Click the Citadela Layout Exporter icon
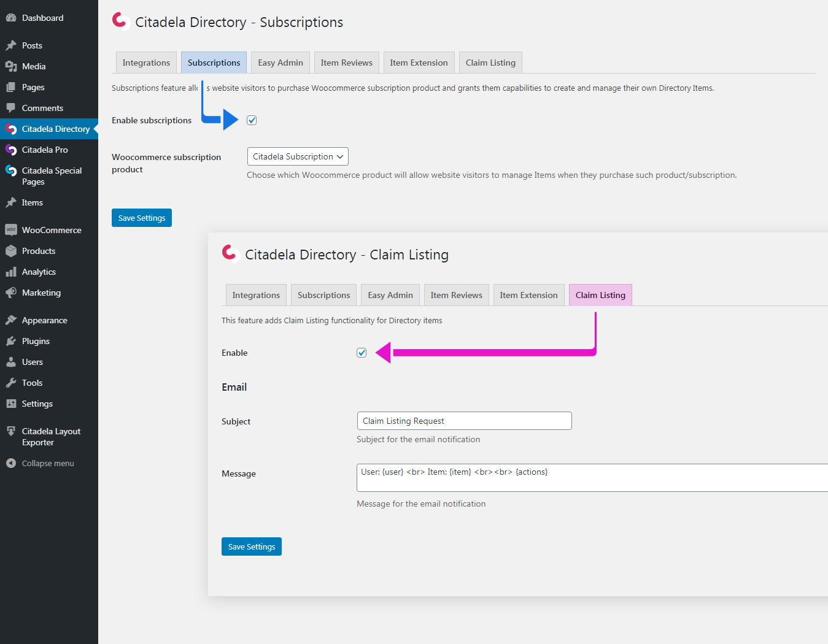This screenshot has width=828, height=644. pos(11,431)
